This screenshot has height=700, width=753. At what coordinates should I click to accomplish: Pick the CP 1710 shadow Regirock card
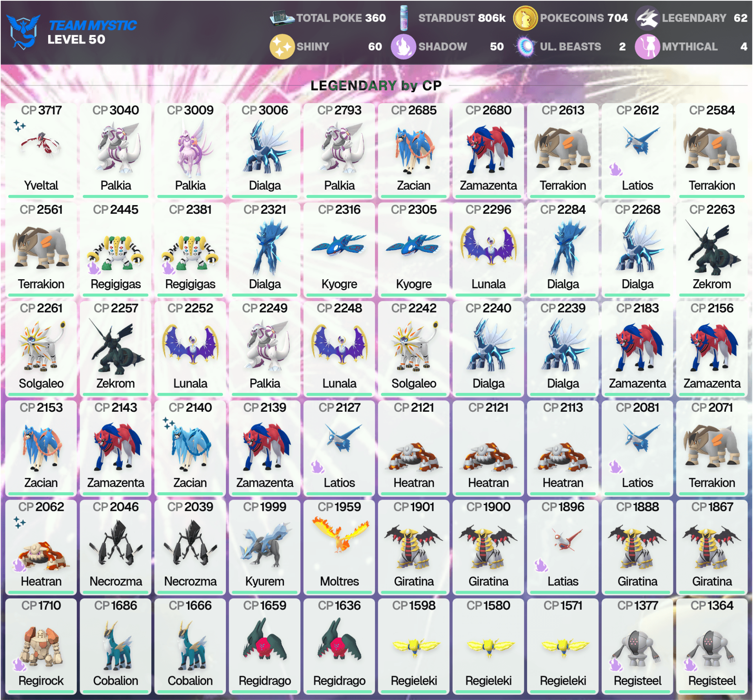41,646
